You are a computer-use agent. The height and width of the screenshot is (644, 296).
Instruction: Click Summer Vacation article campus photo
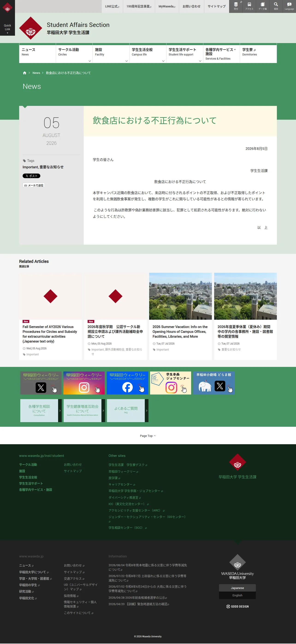[180, 296]
